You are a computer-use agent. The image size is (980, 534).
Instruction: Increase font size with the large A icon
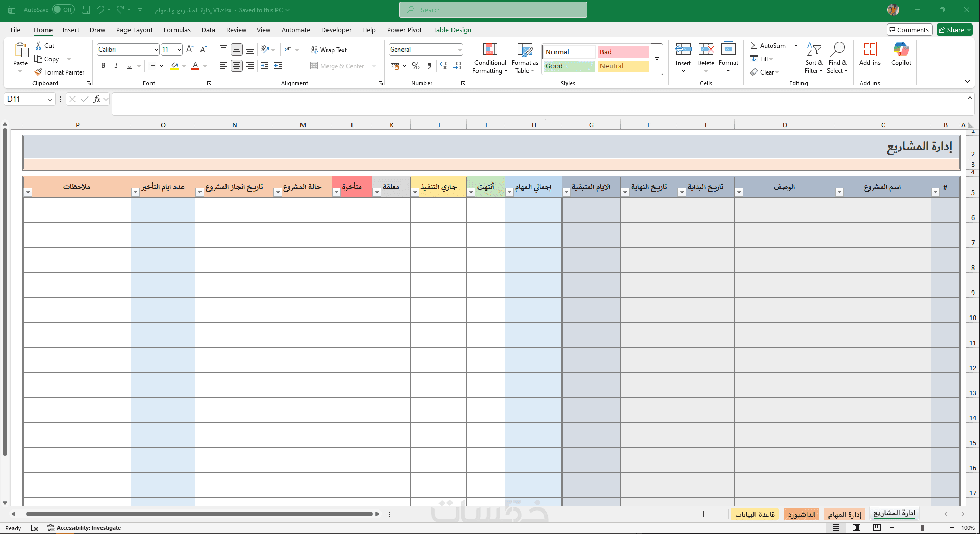[x=190, y=49]
